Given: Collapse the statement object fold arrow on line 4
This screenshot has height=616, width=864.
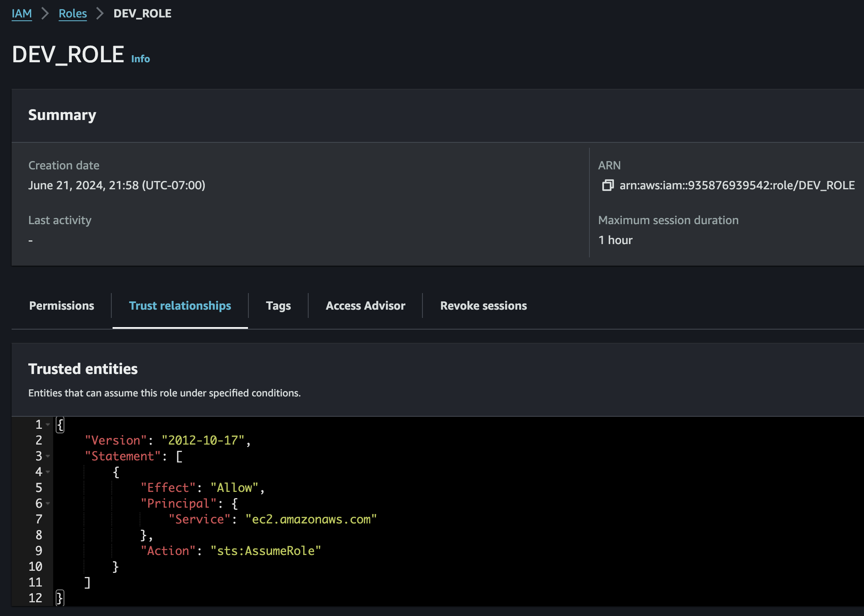Looking at the screenshot, I should click(x=48, y=472).
